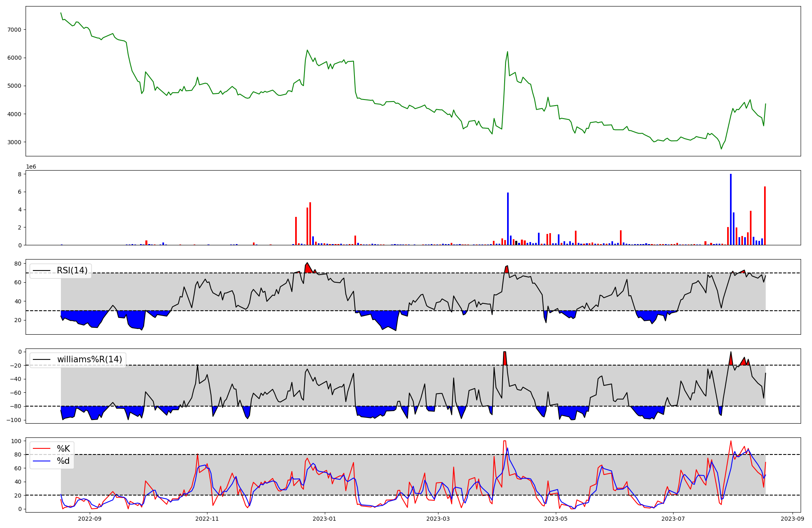
Task: Select the 2022-11 x-axis date label
Action: (207, 519)
